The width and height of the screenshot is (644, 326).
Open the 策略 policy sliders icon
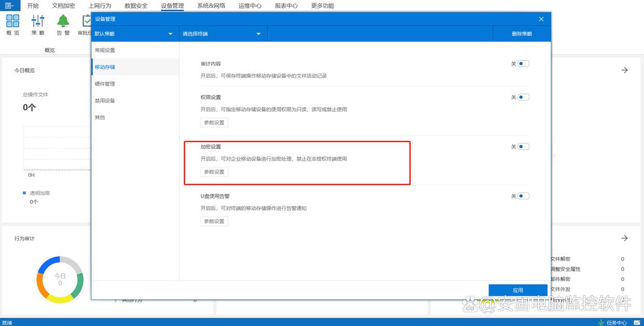pyautogui.click(x=38, y=21)
